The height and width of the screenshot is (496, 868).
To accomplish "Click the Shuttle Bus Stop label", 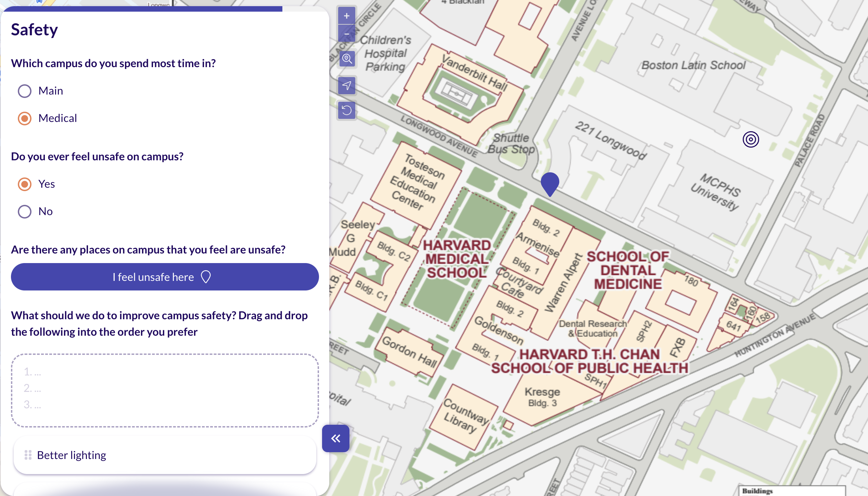I will (x=511, y=144).
